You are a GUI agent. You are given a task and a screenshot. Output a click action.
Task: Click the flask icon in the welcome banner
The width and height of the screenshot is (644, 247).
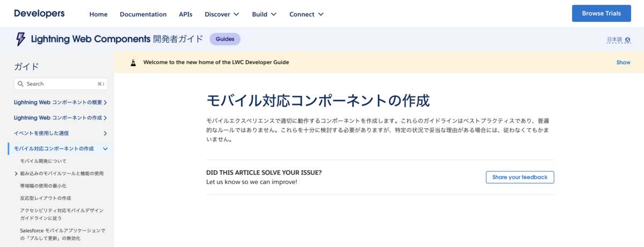click(x=133, y=63)
